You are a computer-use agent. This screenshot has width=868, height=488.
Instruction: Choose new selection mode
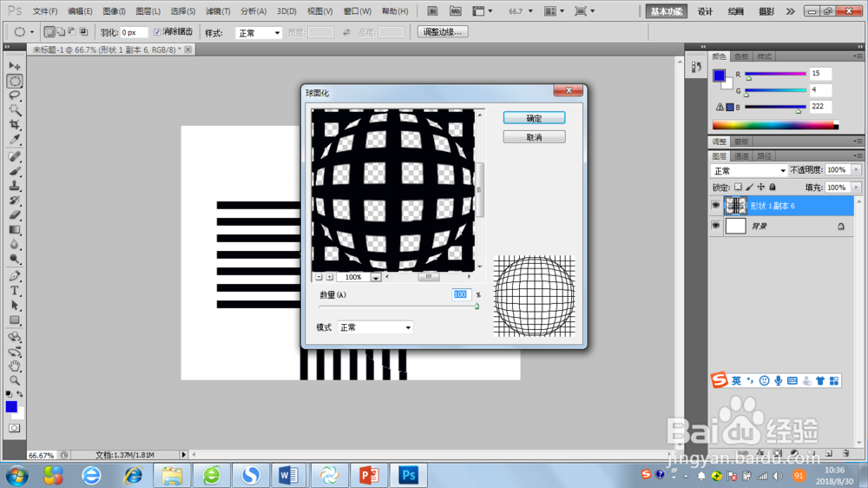(x=49, y=32)
